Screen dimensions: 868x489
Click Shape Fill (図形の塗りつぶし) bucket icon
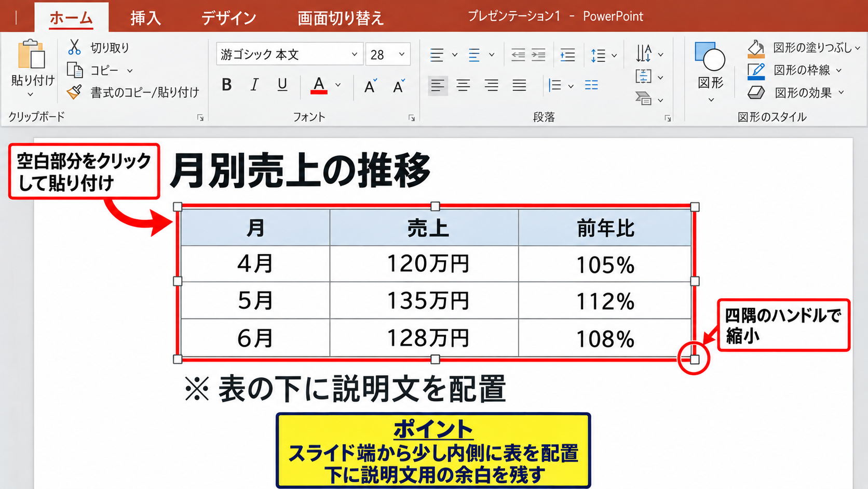point(756,48)
